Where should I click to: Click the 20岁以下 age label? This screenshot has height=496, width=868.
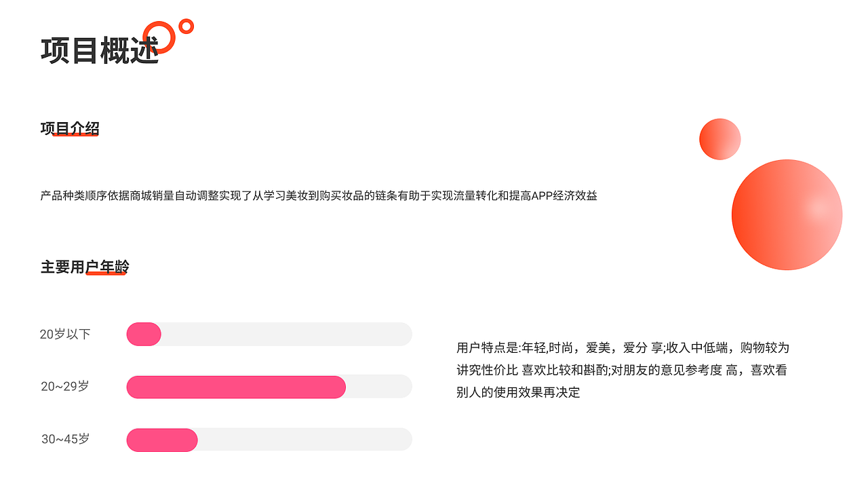65,334
